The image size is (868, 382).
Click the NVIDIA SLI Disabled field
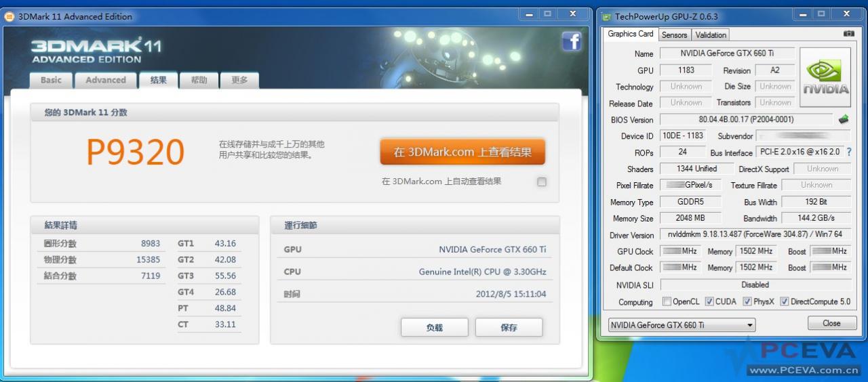(x=755, y=284)
